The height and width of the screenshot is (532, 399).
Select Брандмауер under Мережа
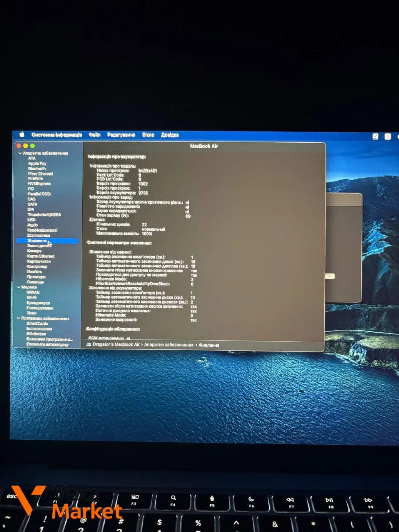38,303
